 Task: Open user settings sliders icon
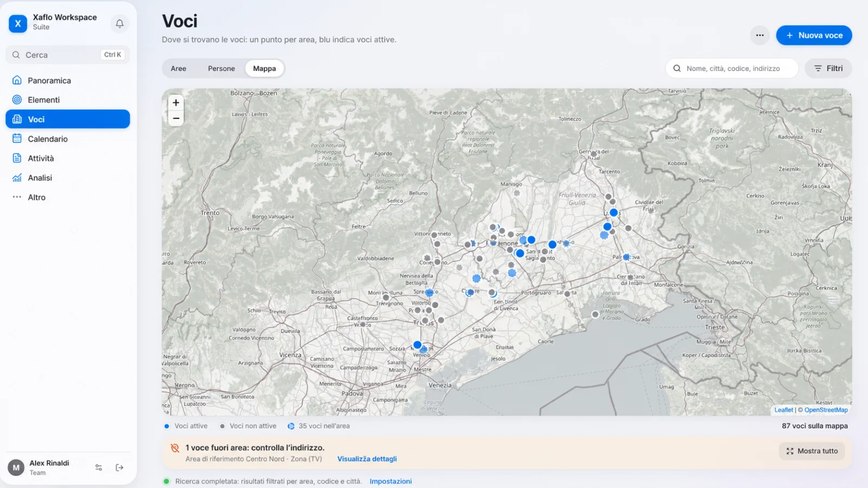[99, 467]
